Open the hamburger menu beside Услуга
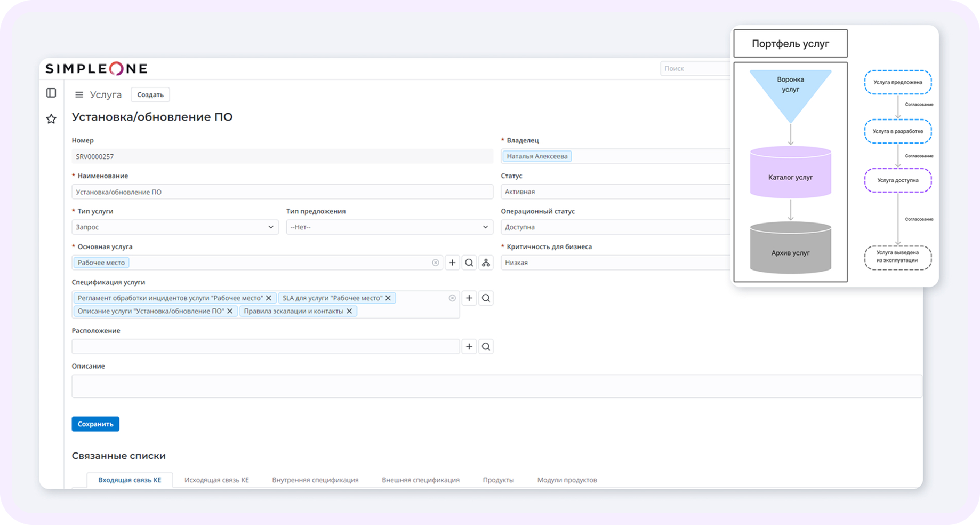Image resolution: width=980 pixels, height=525 pixels. (x=79, y=95)
